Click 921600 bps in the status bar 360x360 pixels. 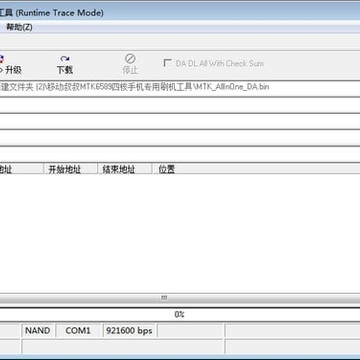(129, 331)
